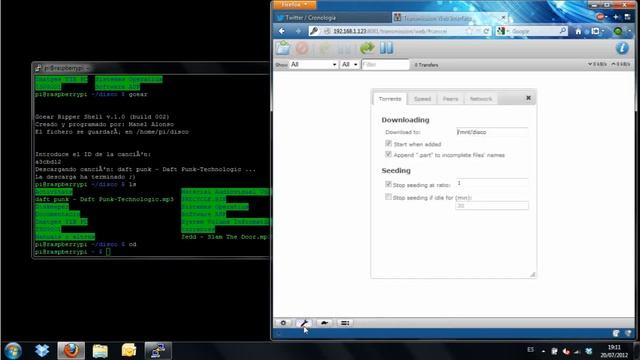Image resolution: width=640 pixels, height=360 pixels.
Task: Click the Firefox forward arrow
Action: coord(298,31)
